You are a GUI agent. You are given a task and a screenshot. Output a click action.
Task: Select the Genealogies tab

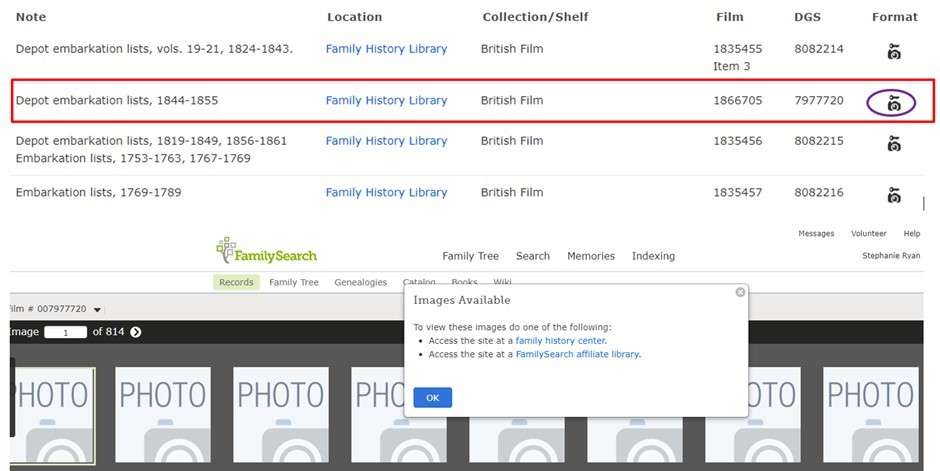click(360, 282)
